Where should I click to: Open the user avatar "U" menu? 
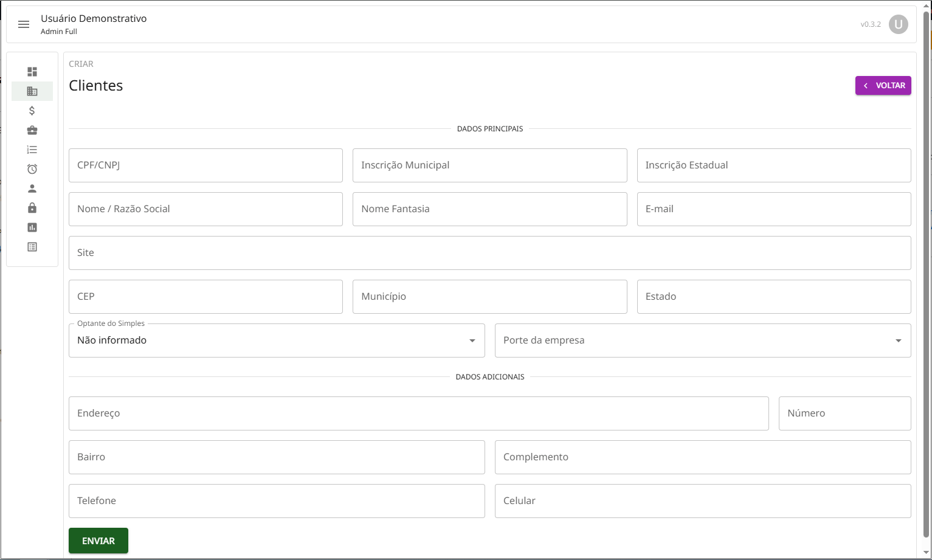(898, 24)
